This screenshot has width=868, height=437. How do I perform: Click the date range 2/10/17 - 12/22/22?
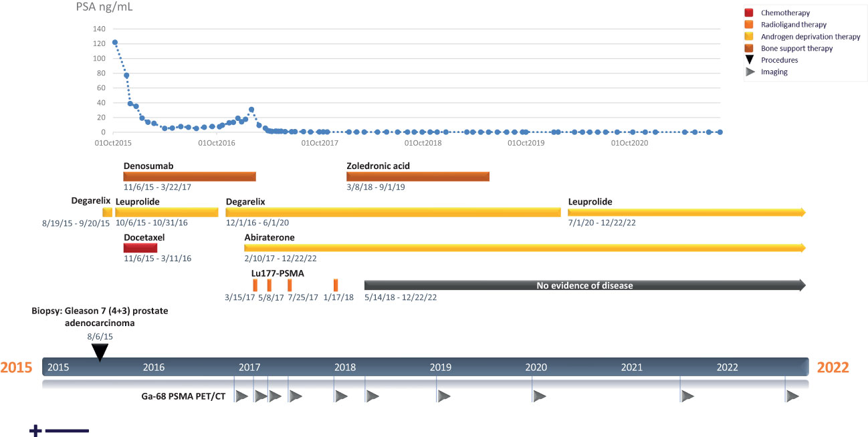point(281,259)
